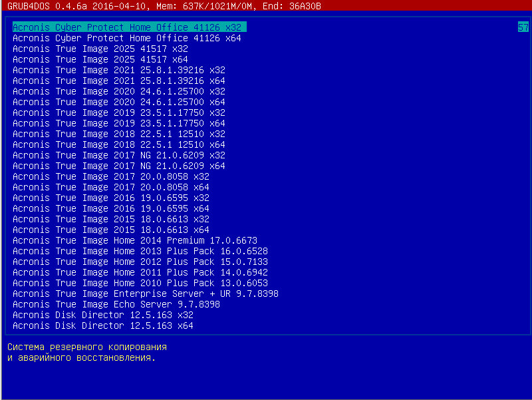The width and height of the screenshot is (532, 400).
Task: Pick Acronis True Image 2021 25.8.1.39216 x32
Action: tap(119, 70)
